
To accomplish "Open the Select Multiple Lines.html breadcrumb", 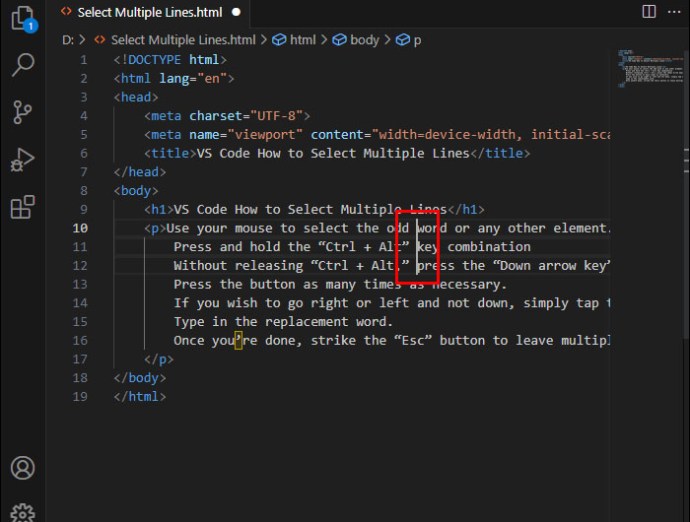I will point(183,40).
